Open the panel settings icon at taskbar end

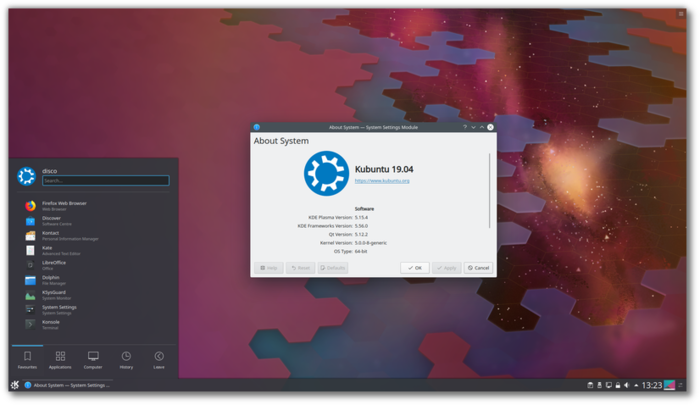(681, 385)
